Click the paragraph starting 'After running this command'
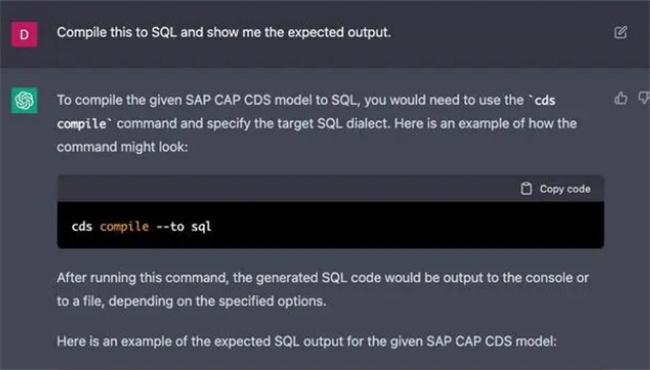Viewport: 650px width, 370px height. point(323,289)
